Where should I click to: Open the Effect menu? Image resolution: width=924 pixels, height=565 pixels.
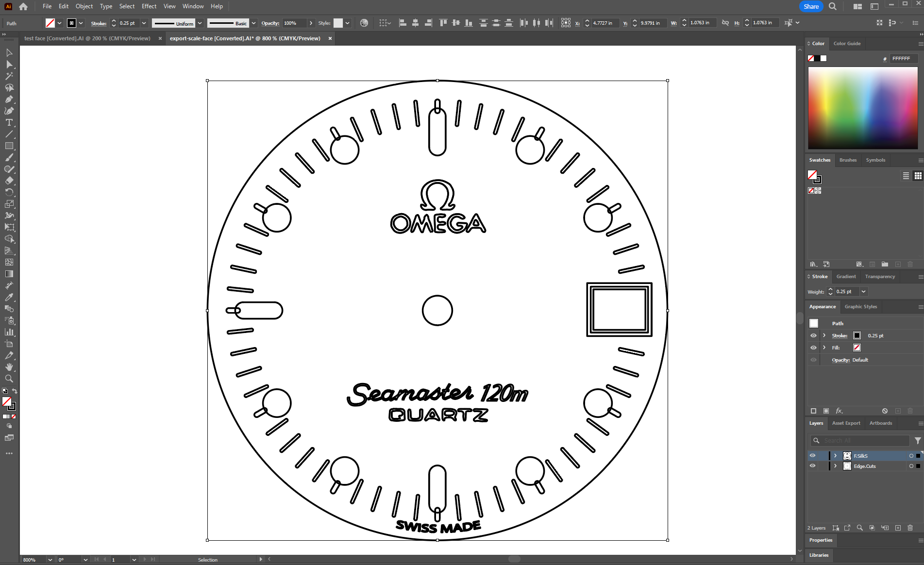click(x=149, y=6)
